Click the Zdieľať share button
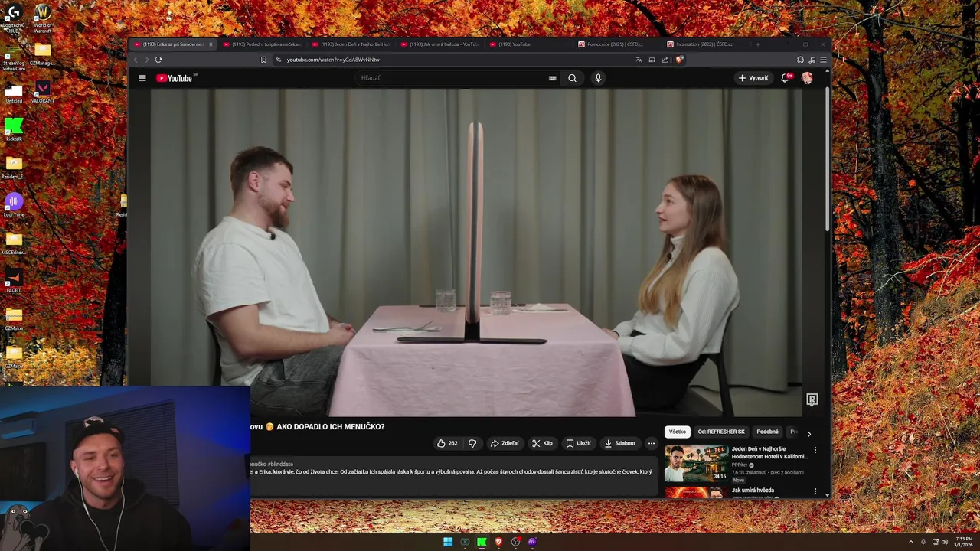 505,443
